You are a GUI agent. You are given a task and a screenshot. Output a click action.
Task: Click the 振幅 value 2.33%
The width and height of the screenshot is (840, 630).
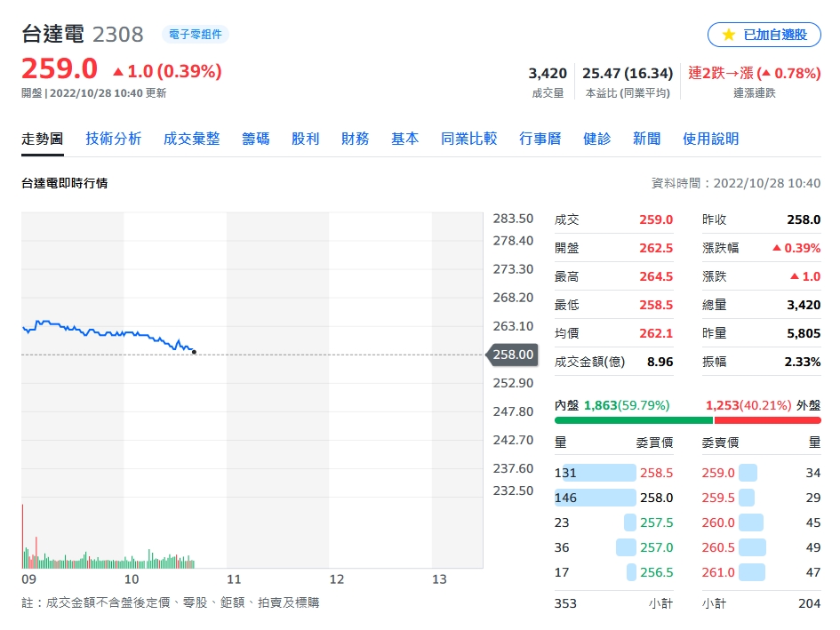pyautogui.click(x=803, y=363)
